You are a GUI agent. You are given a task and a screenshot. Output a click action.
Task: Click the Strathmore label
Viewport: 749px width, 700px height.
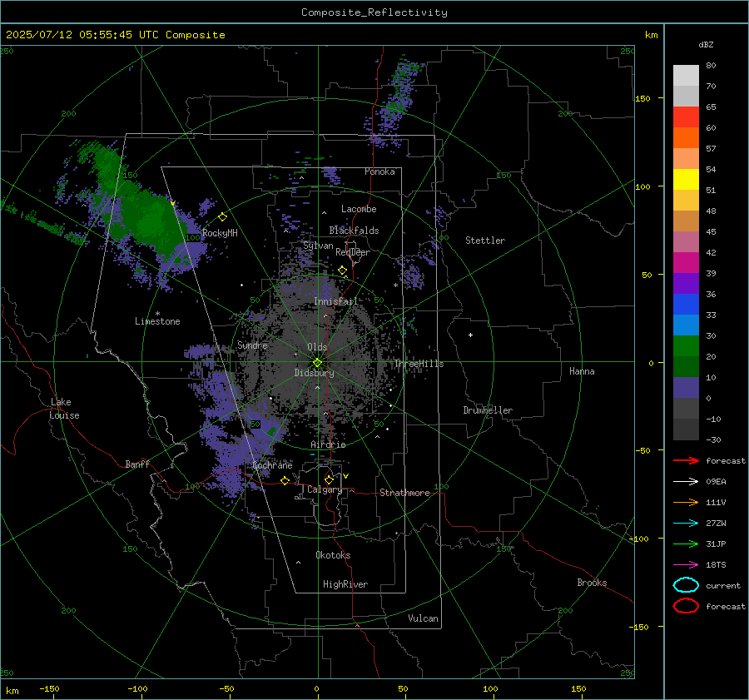pyautogui.click(x=404, y=493)
